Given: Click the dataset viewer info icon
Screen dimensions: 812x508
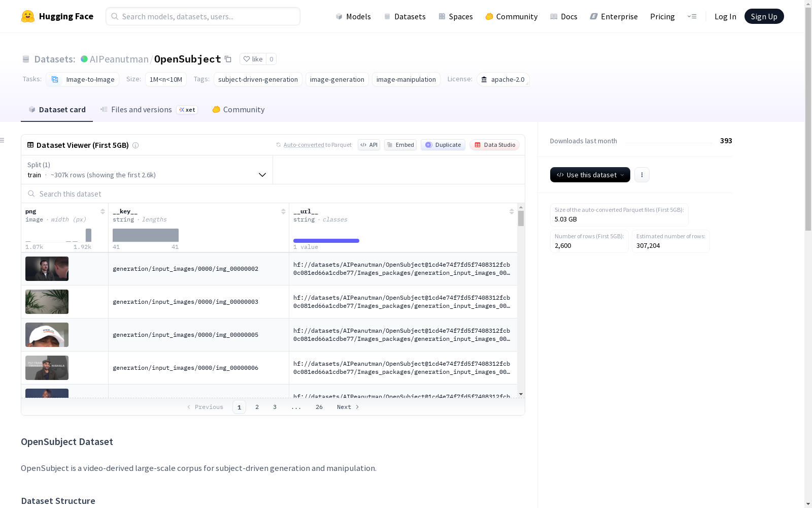Looking at the screenshot, I should (136, 145).
